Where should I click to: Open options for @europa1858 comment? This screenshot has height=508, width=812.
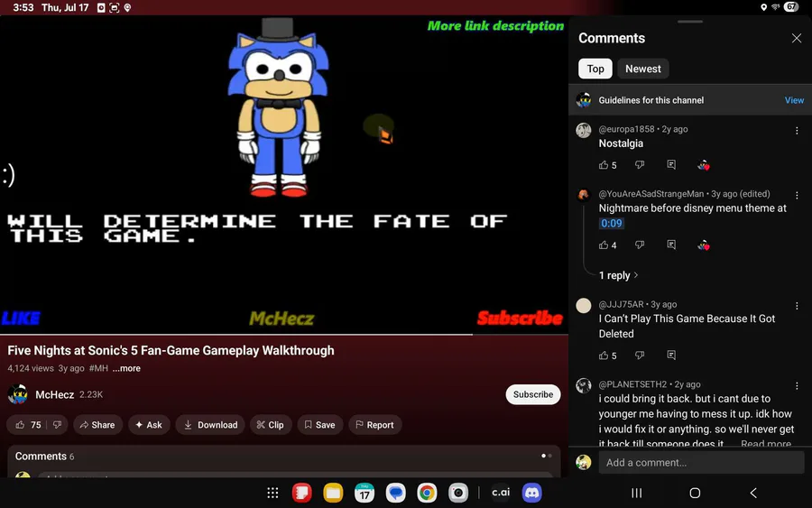[797, 131]
